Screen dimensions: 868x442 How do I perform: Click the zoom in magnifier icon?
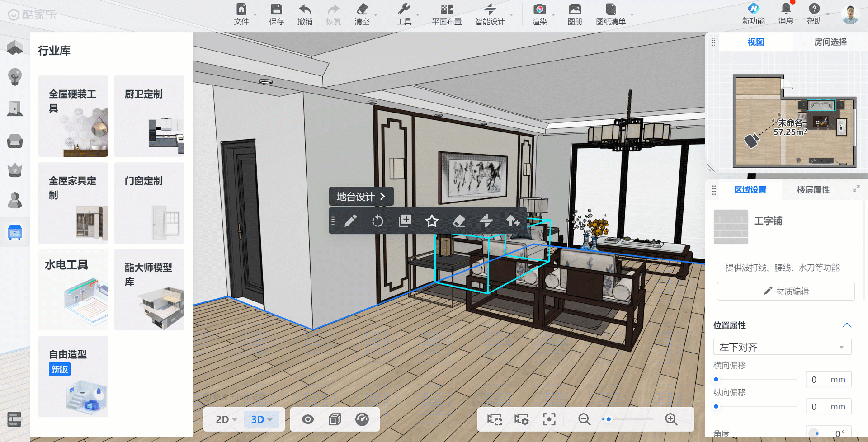[671, 419]
